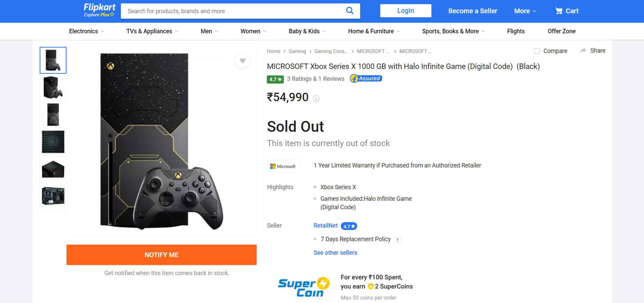Screen dimensions: 644x303
Task: Click the Flipkart Assured badge
Action: 366,78
